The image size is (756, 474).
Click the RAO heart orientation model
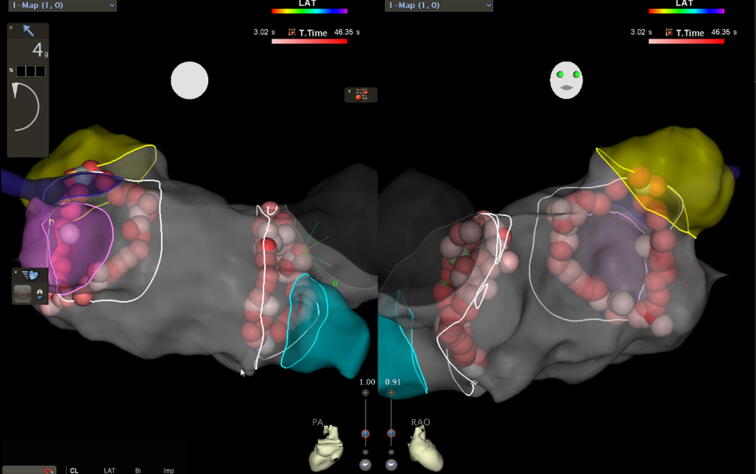click(427, 451)
